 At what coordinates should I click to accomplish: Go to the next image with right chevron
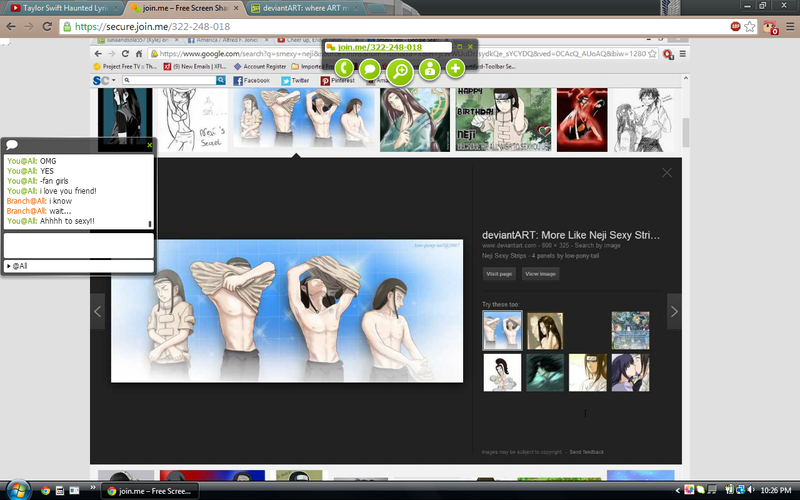click(x=674, y=311)
